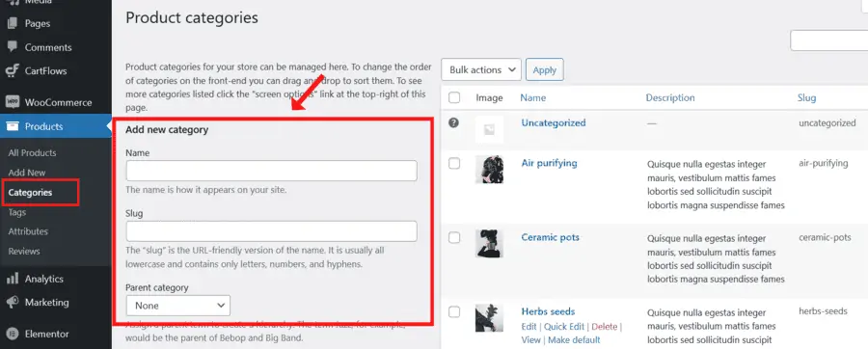Open the Uncategorized placeholder image thumbnail
Image resolution: width=868 pixels, height=349 pixels.
489,130
